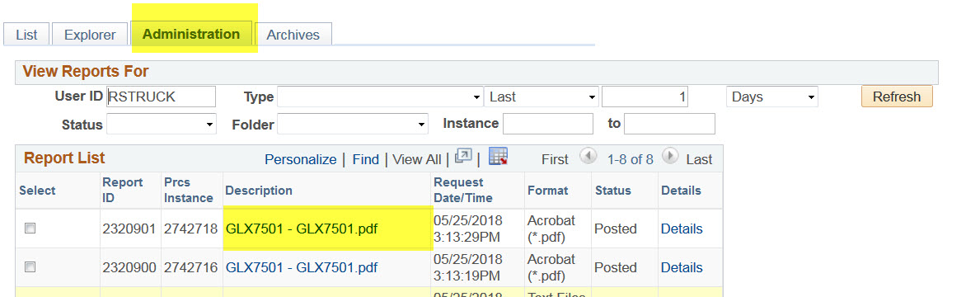The width and height of the screenshot is (980, 297).
Task: Go to previous rows arrow icon
Action: tap(588, 156)
